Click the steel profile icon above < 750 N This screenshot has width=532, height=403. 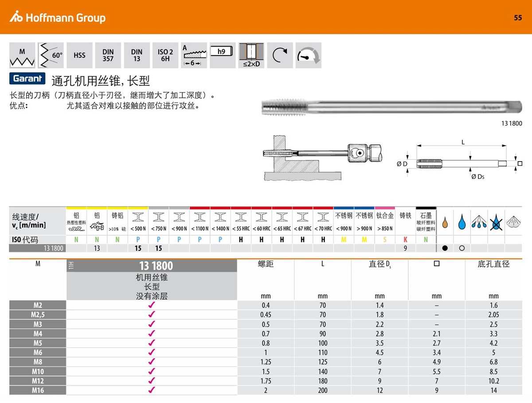coord(159,217)
